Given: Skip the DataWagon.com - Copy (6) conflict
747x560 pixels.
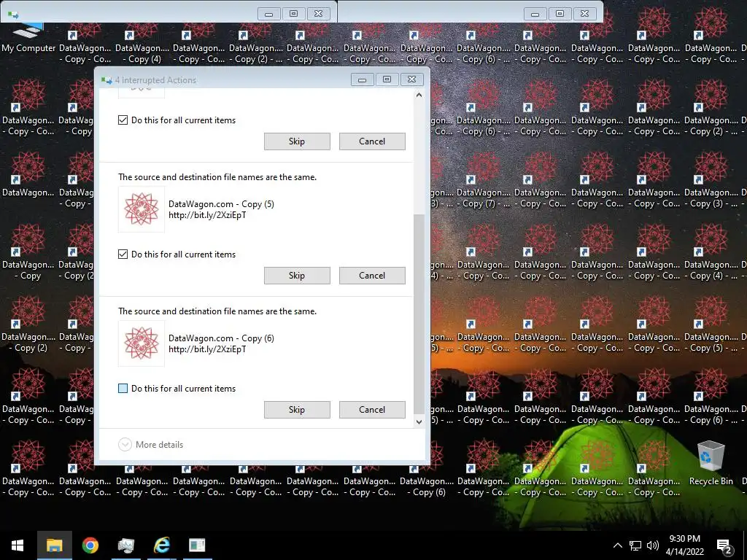Looking at the screenshot, I should 297,410.
